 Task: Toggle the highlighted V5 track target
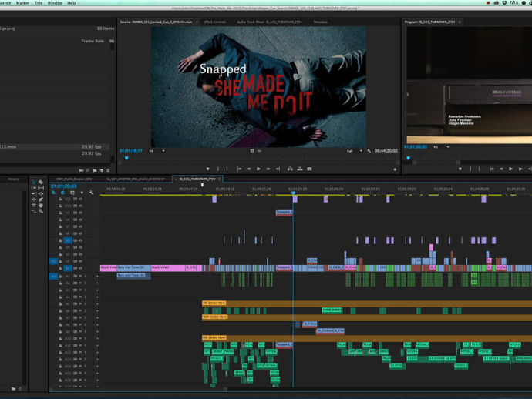click(67, 241)
